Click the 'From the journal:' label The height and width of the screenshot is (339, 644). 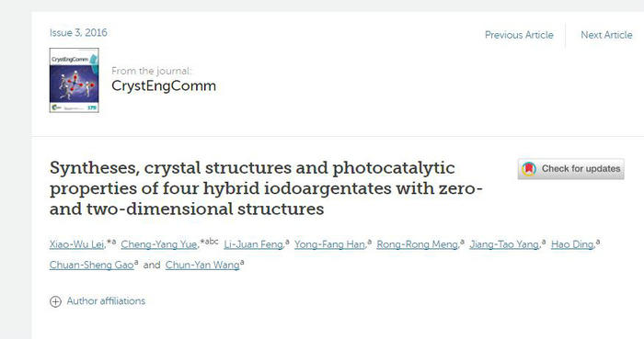pos(151,71)
